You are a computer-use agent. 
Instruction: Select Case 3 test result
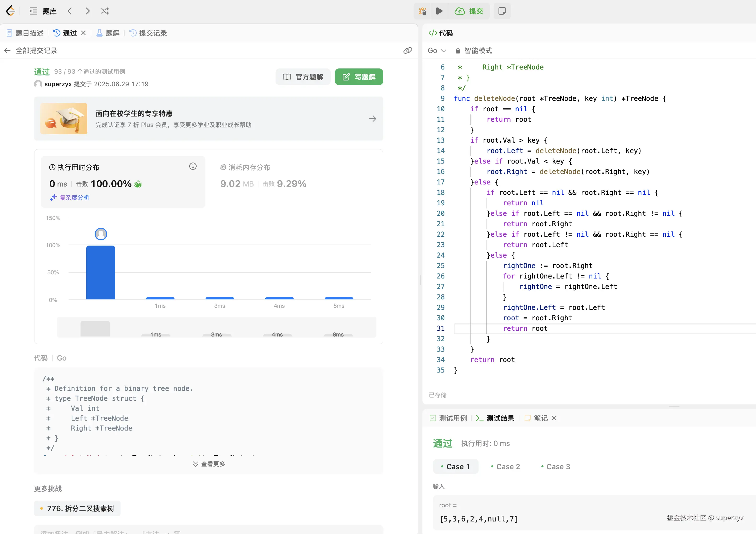pyautogui.click(x=556, y=467)
